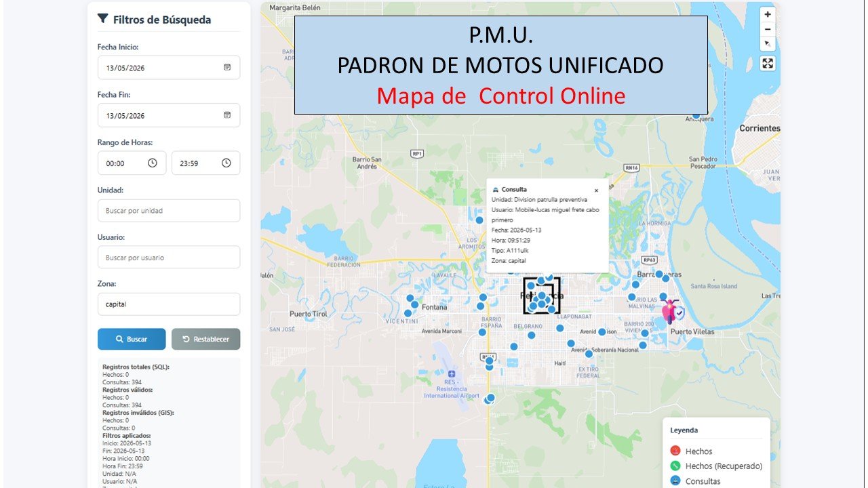
Task: Open clock picker for start hour
Action: coord(153,163)
